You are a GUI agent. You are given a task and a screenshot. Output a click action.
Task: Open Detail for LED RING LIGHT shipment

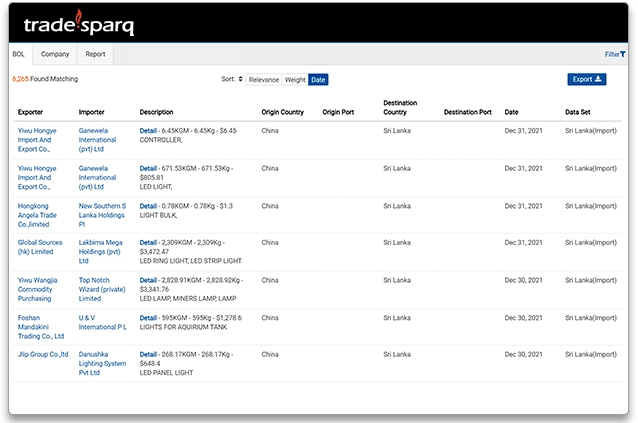(x=148, y=242)
